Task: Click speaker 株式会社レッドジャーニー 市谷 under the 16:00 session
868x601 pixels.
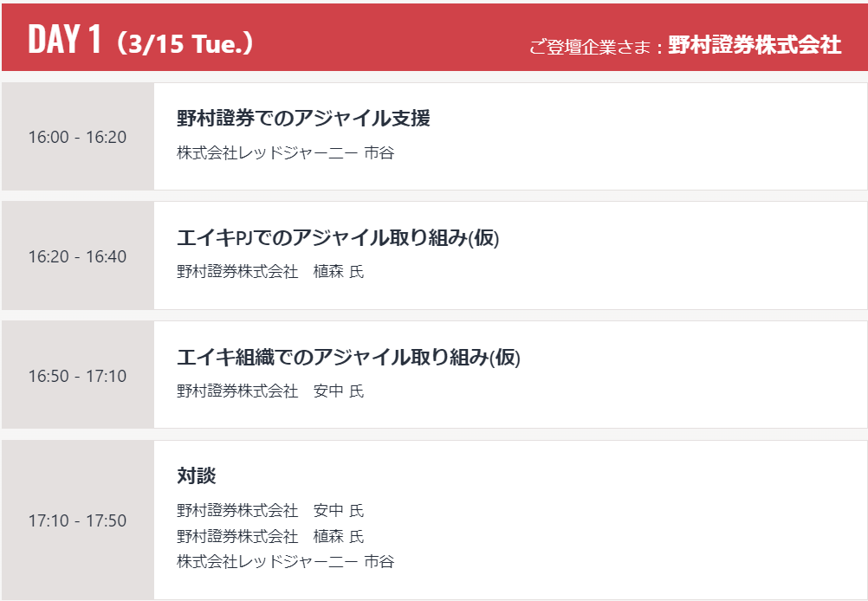Action: point(285,153)
